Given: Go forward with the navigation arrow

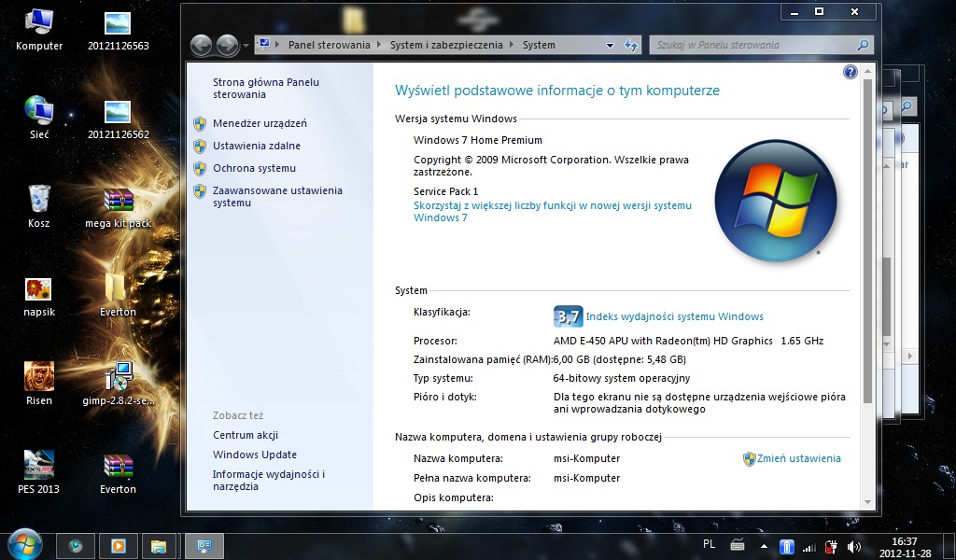Looking at the screenshot, I should [x=227, y=45].
